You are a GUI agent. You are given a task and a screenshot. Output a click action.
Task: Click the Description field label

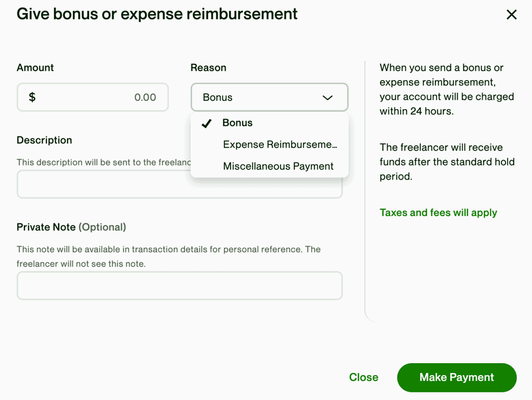(x=44, y=140)
